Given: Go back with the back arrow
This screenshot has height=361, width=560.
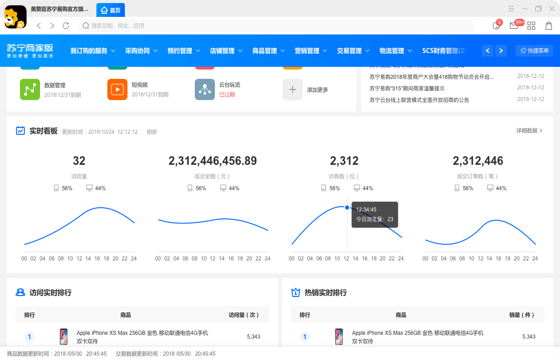Looking at the screenshot, I should click(39, 26).
